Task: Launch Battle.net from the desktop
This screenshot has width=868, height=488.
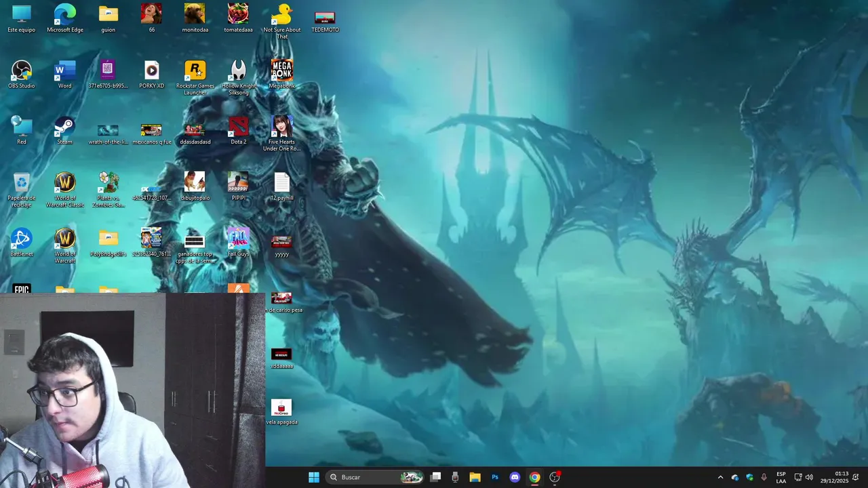Action: coord(22,243)
